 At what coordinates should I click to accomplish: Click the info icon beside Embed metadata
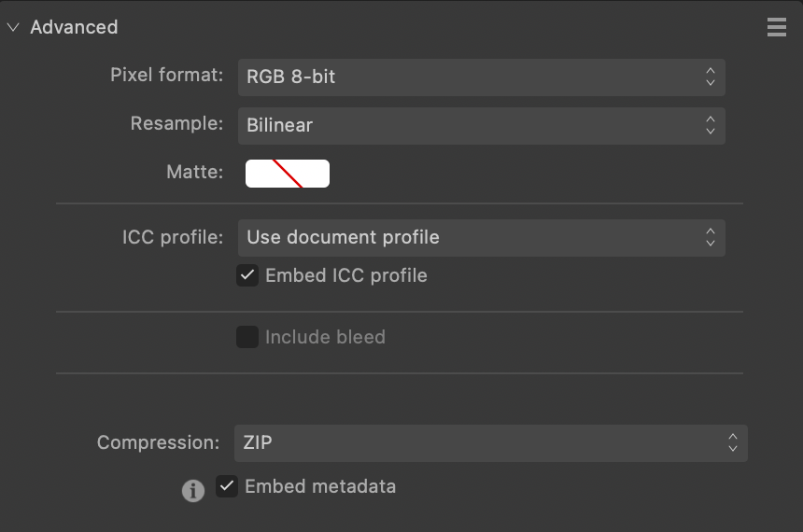coord(193,491)
